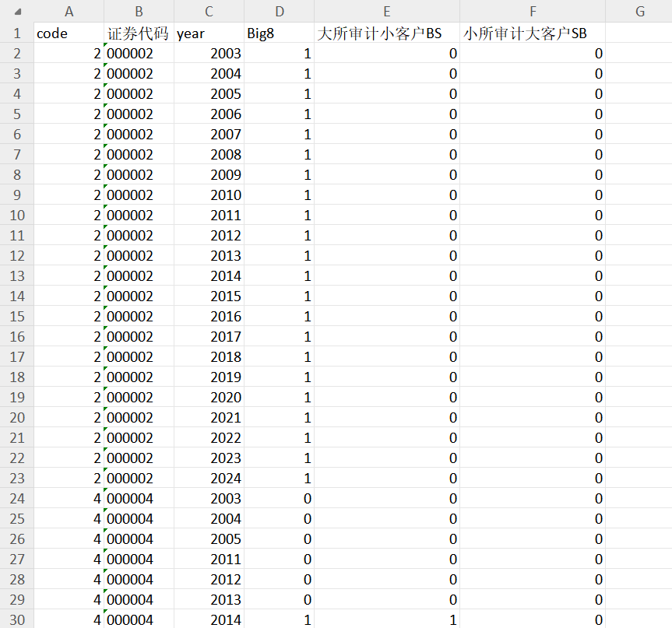672x628 pixels.
Task: Select row 27 header
Action: coord(17,559)
